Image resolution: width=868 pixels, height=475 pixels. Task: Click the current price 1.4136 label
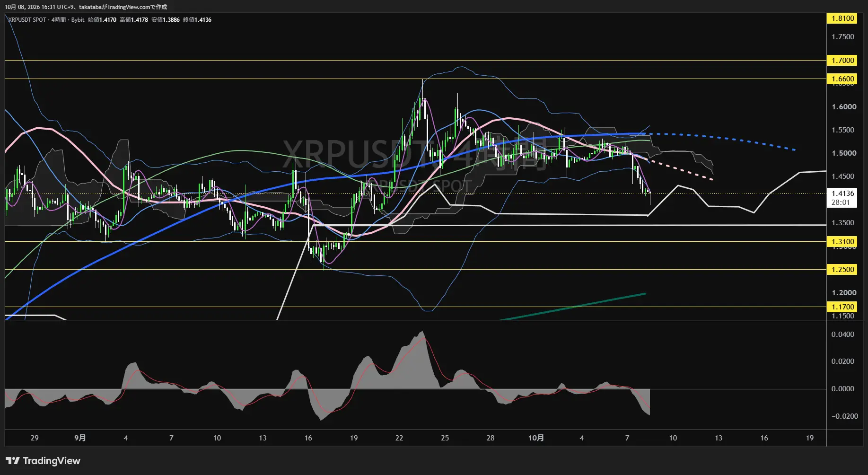pos(843,194)
